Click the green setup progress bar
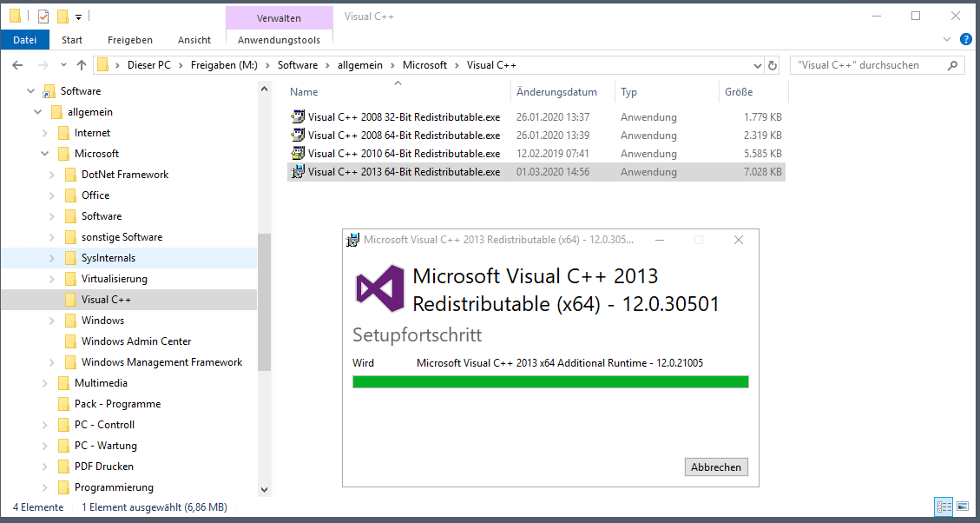Viewport: 980px width, 523px height. [550, 381]
